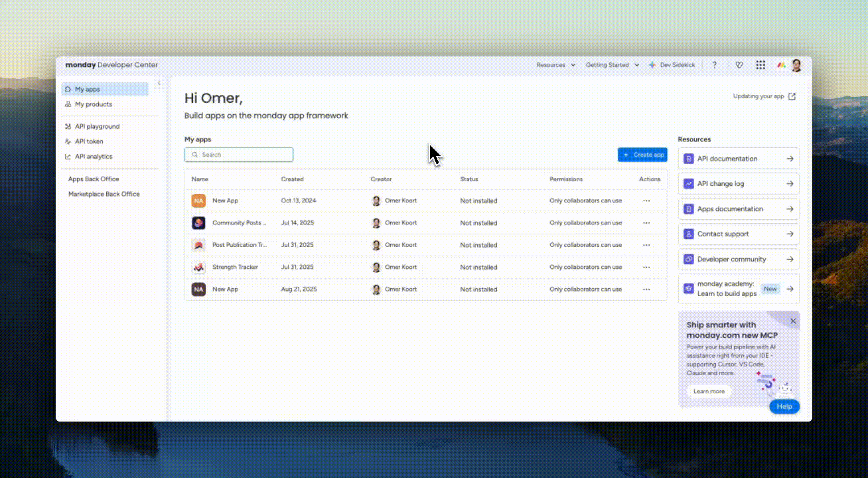Screen dimensions: 868x478
Task: Open actions menu for New App created Oct 13, 2024
Action: point(646,200)
